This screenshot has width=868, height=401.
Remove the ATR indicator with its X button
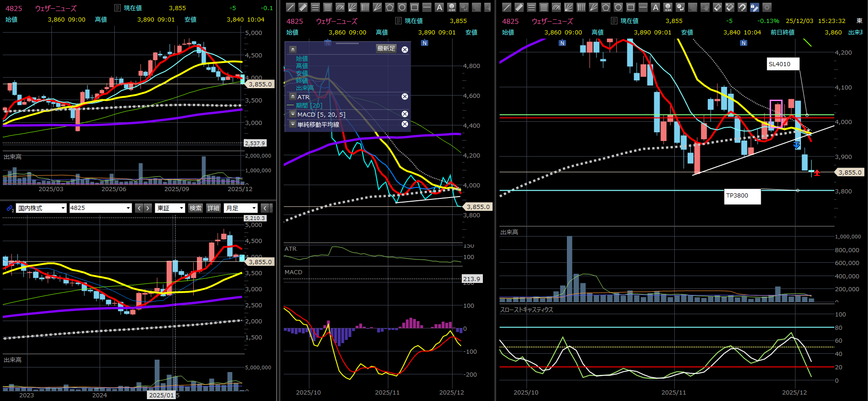point(405,96)
